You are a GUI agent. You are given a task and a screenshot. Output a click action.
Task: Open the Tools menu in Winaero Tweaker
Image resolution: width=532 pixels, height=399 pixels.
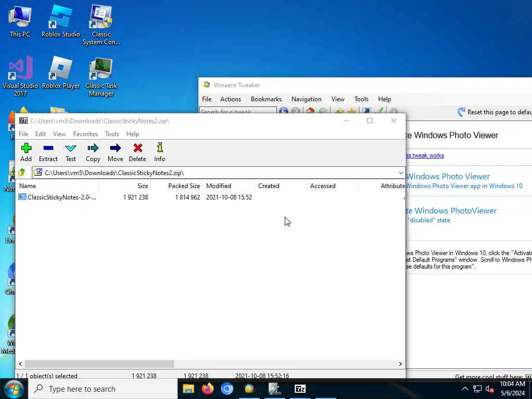point(362,99)
